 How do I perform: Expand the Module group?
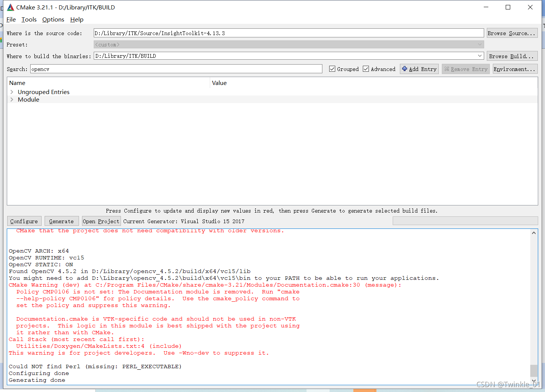pos(12,99)
